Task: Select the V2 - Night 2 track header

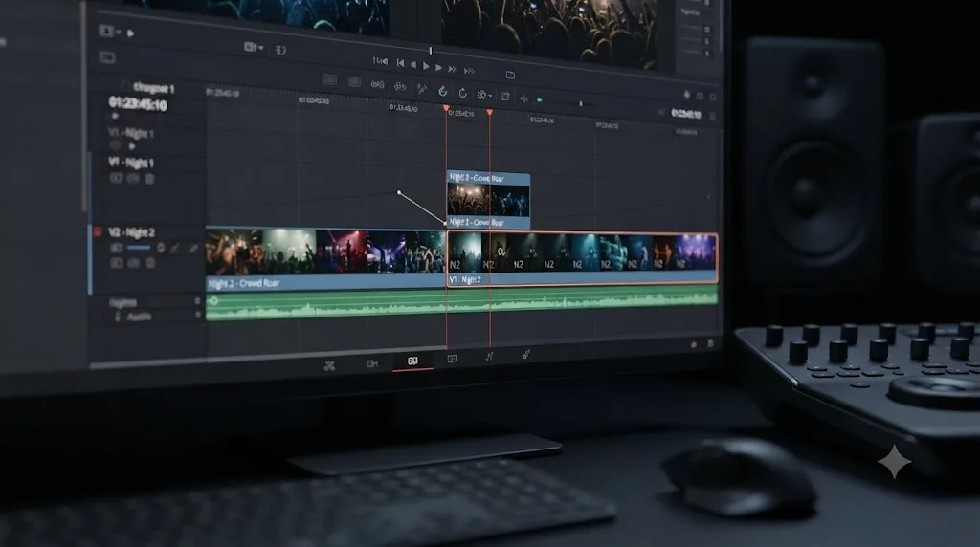Action: click(131, 233)
